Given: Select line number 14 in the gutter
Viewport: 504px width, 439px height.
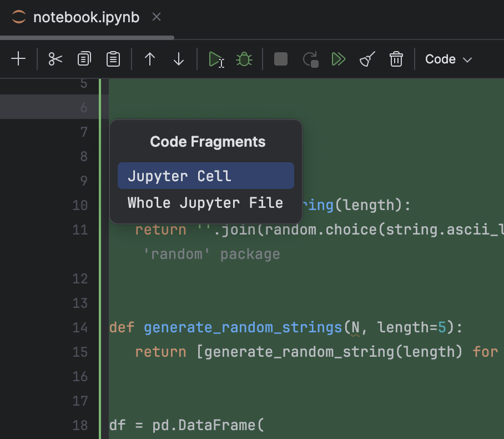Looking at the screenshot, I should pos(81,327).
